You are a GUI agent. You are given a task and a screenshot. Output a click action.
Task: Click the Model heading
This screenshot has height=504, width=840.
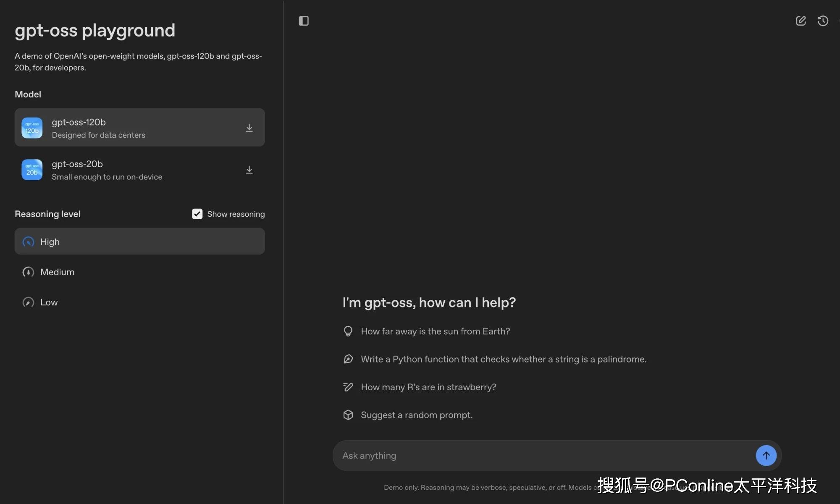coord(28,94)
